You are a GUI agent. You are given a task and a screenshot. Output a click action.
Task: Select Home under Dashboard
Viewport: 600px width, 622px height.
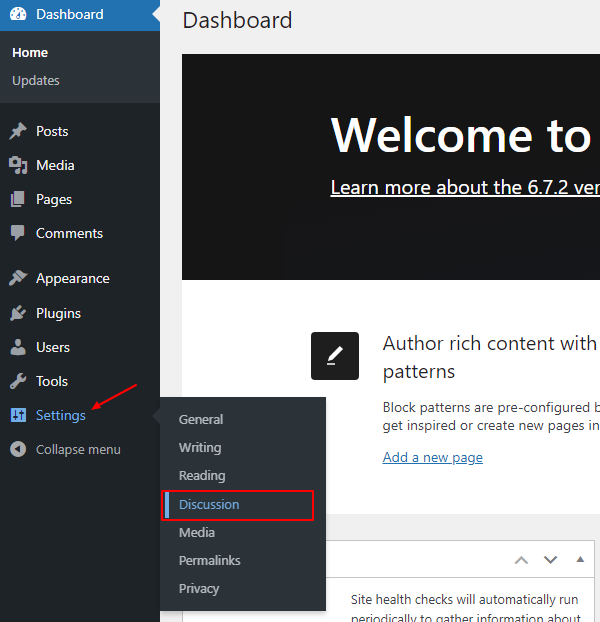[30, 53]
